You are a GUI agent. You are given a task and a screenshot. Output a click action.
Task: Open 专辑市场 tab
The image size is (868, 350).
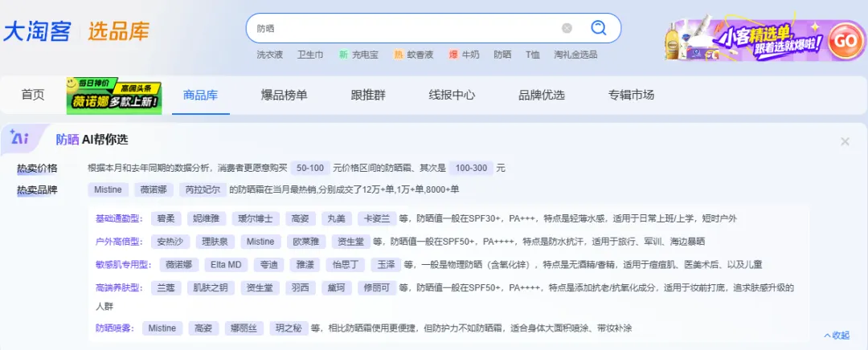(631, 95)
